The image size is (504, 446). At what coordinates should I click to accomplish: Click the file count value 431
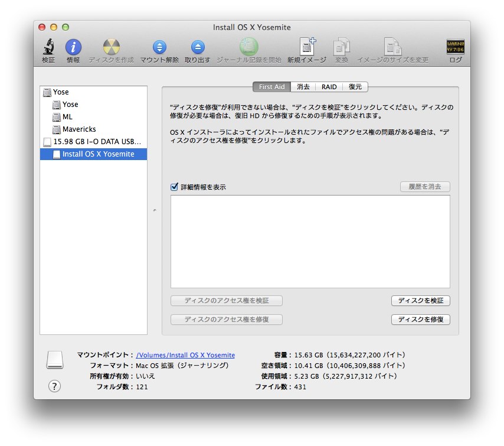point(300,387)
